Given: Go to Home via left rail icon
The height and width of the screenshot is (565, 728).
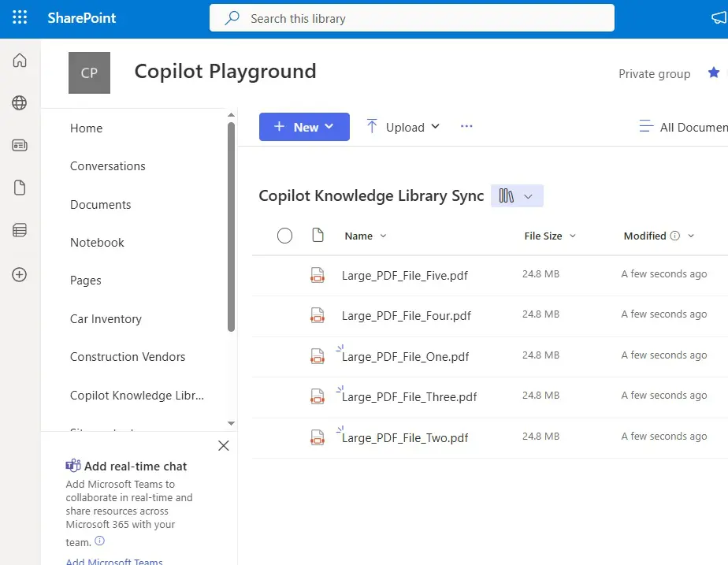Looking at the screenshot, I should [20, 61].
